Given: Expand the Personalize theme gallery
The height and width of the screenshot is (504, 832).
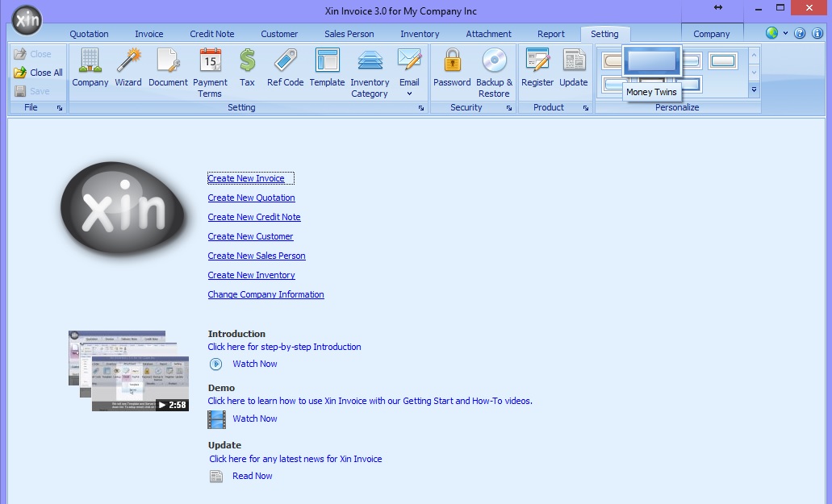Looking at the screenshot, I should pos(755,90).
